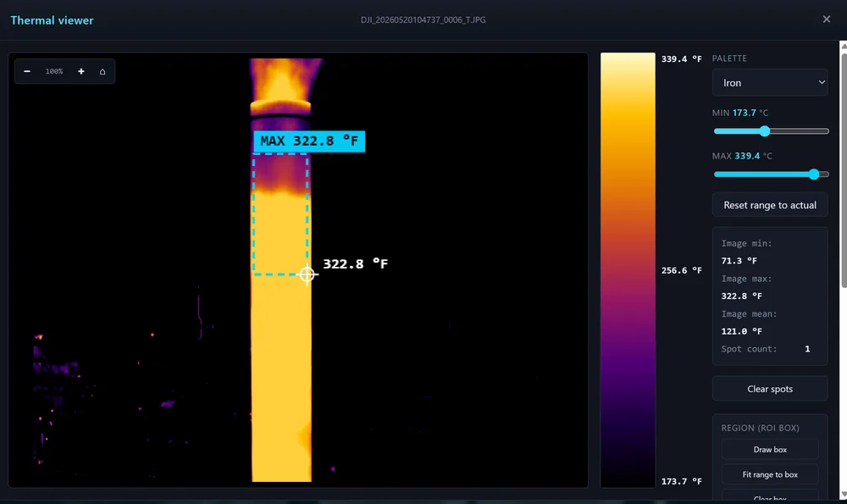Click the 173.7 °F scale bottom label
This screenshot has width=847, height=504.
pos(682,481)
